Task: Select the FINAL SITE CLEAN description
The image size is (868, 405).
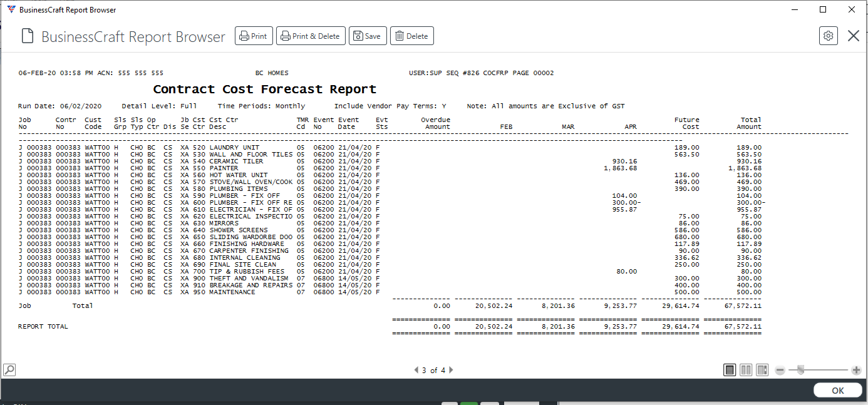Action: [242, 264]
